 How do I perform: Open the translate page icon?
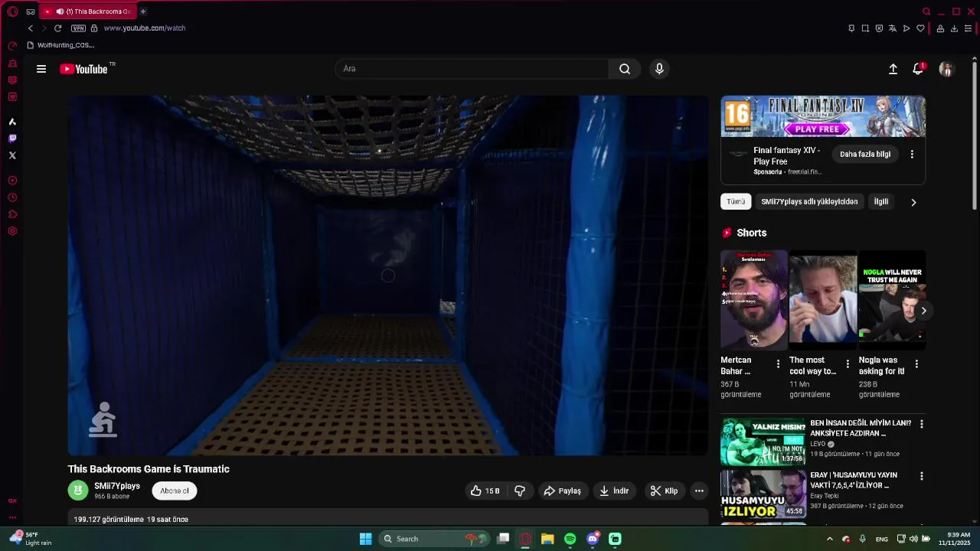tap(893, 28)
